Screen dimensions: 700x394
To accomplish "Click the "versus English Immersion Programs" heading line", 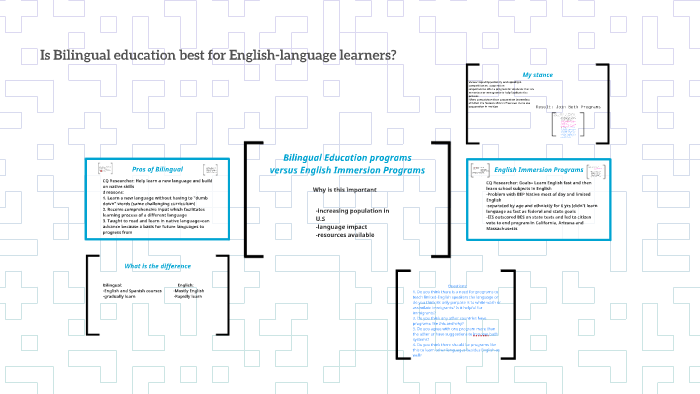I will [x=347, y=170].
